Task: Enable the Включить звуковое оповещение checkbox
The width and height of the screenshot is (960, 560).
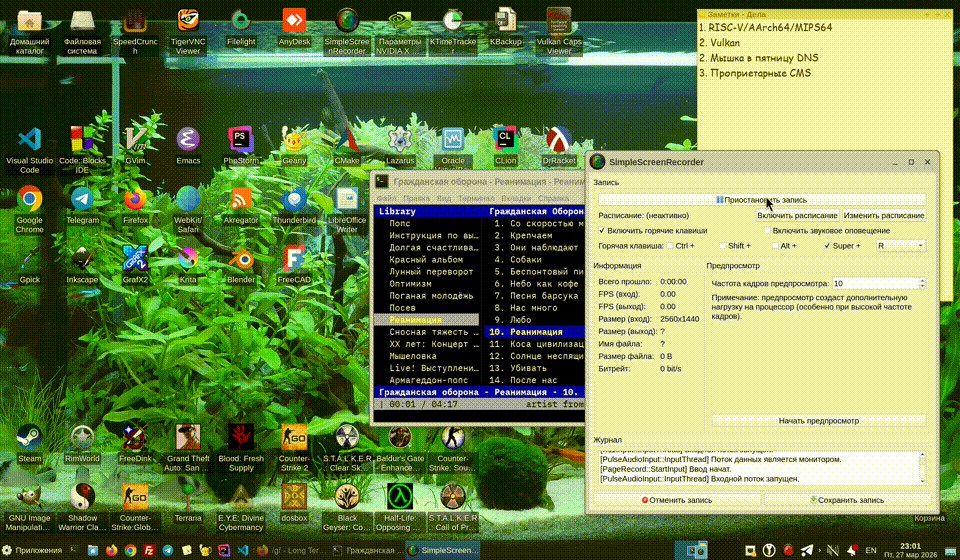Action: [767, 231]
